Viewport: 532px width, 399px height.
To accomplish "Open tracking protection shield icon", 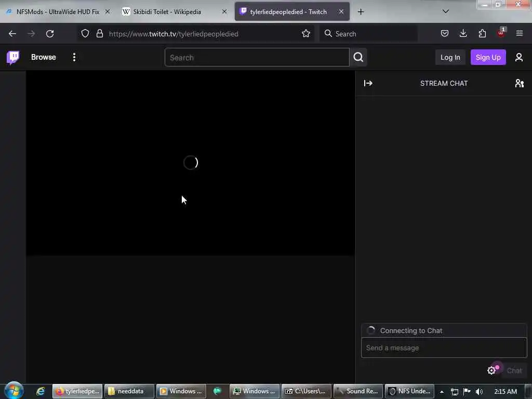I will [x=85, y=34].
